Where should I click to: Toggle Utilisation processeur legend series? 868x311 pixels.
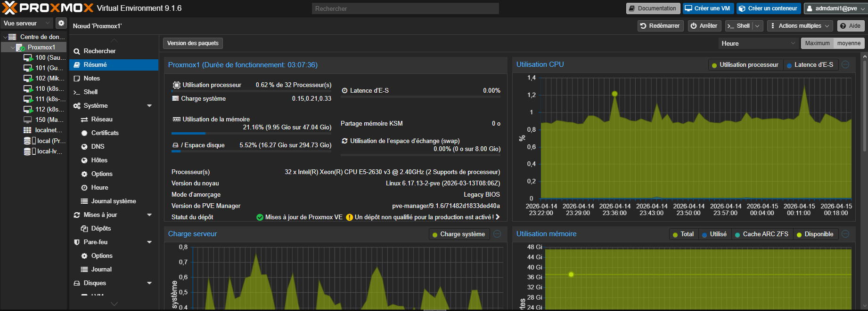(745, 65)
